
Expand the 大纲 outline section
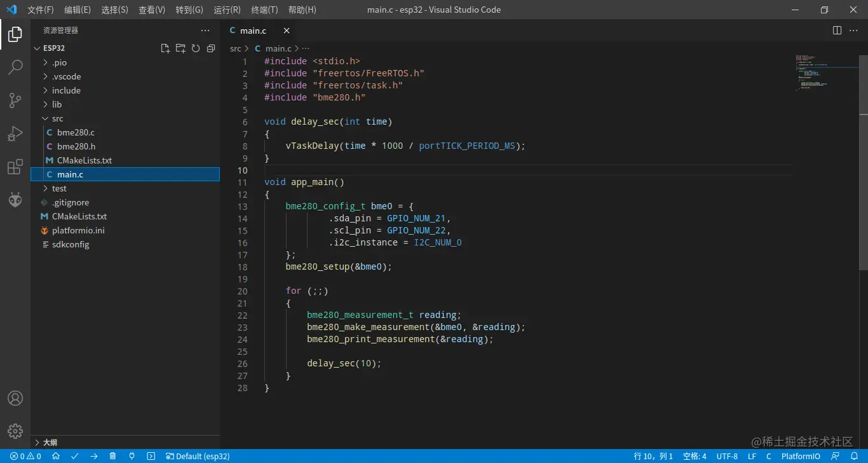pos(50,442)
